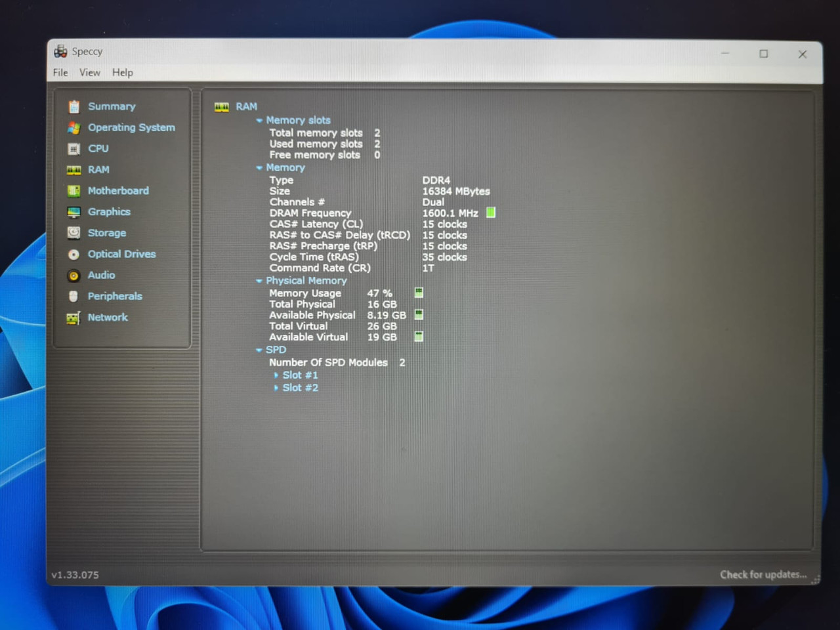
Task: Open the Help menu
Action: [x=123, y=73]
